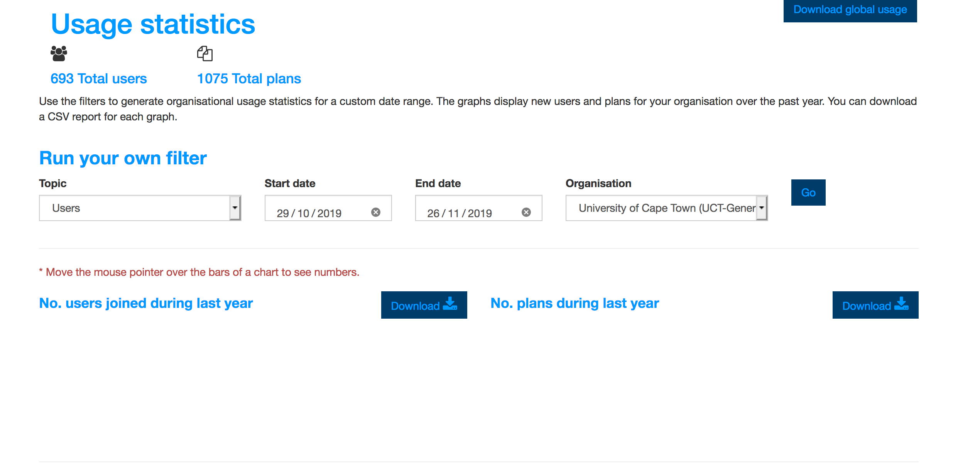Open the Topic dropdown showing Users
Screen dimensions: 980x473
140,208
